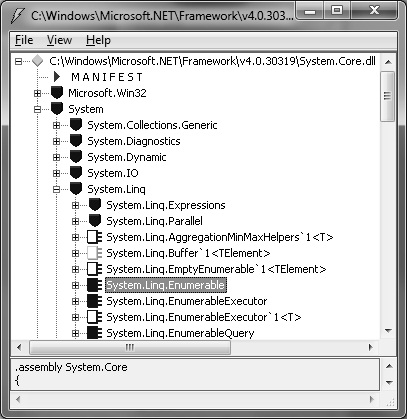Select the System tree entry label
Image resolution: width=407 pixels, height=419 pixels.
(86, 109)
